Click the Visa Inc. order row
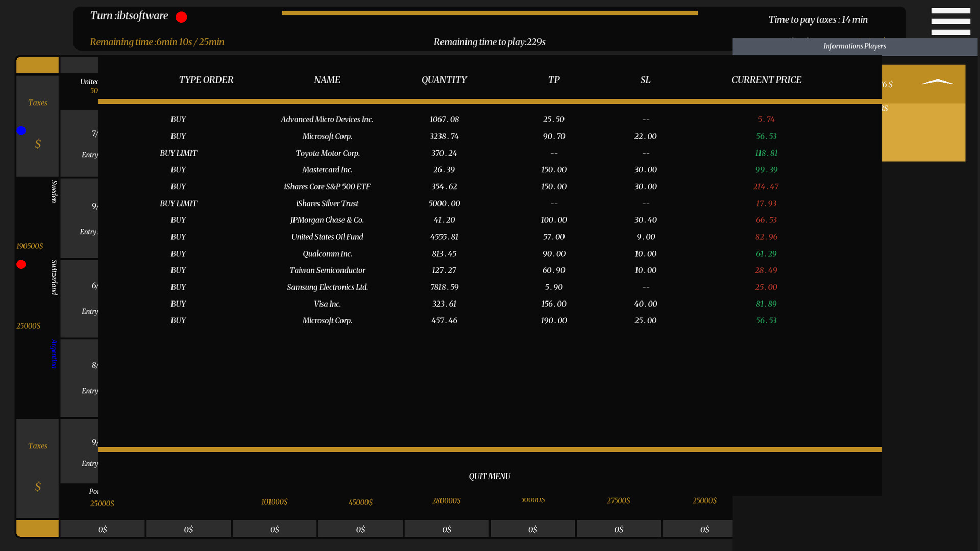Image resolution: width=980 pixels, height=551 pixels. point(327,304)
